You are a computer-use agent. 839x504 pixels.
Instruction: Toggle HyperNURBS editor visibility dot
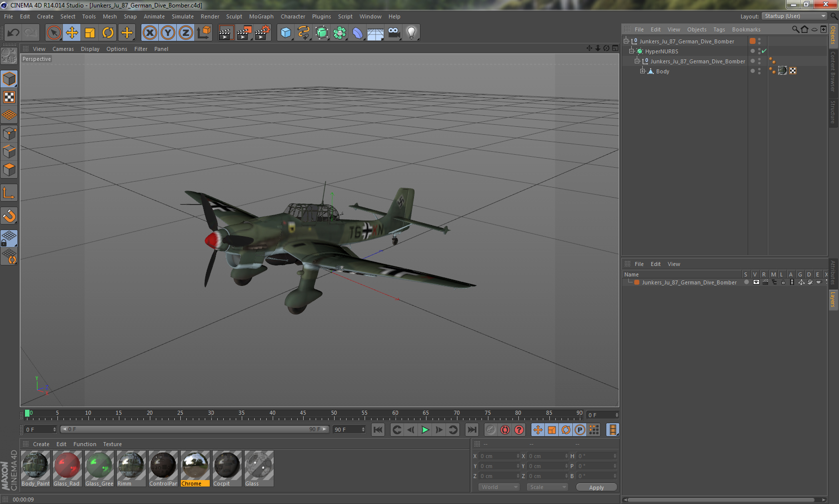point(759,49)
